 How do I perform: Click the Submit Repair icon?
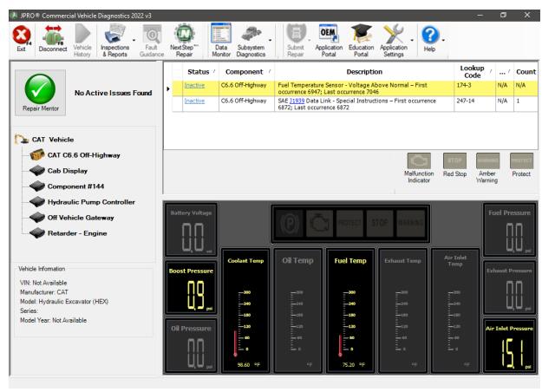coord(296,41)
